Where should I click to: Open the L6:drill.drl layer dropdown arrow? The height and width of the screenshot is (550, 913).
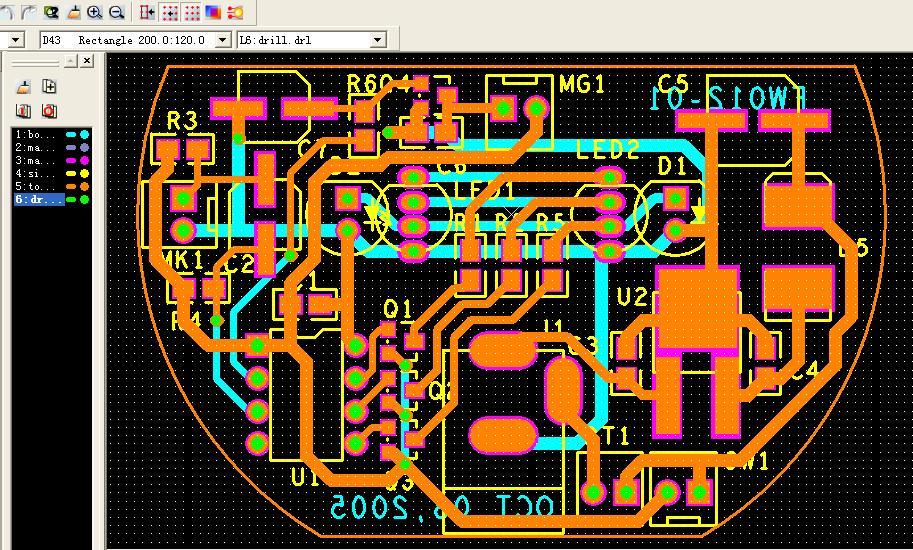[x=377, y=40]
